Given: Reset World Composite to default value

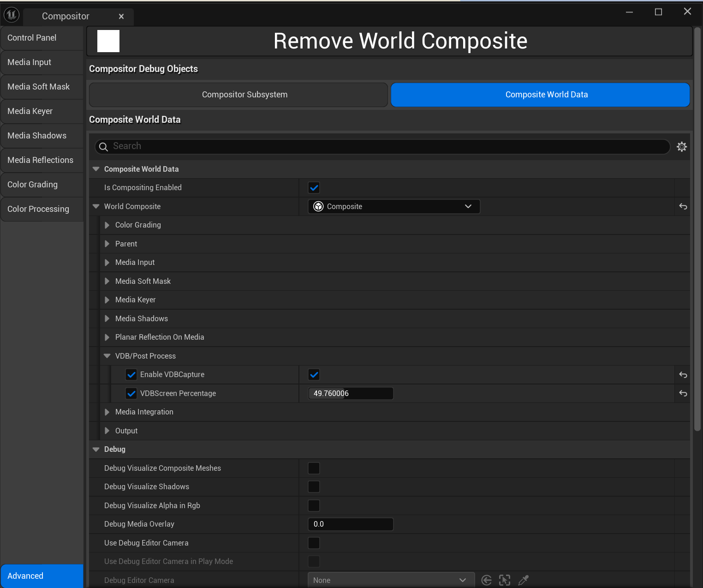Looking at the screenshot, I should click(683, 207).
